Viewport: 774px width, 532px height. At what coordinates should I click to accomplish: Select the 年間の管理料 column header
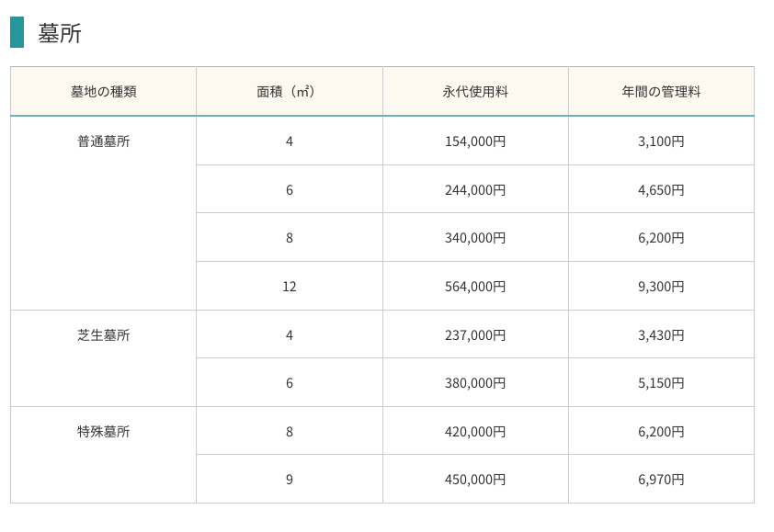[x=662, y=91]
